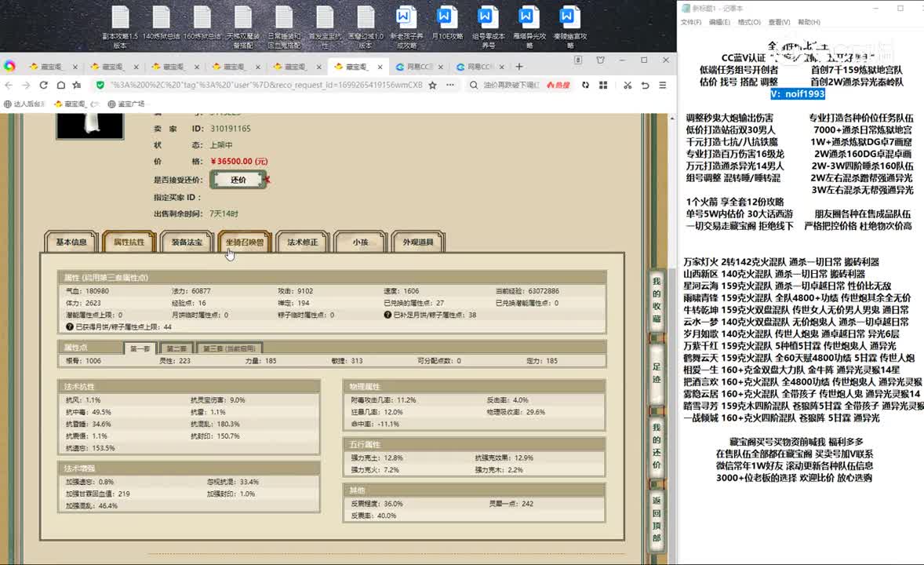
Task: Select desktop document 组号零成本养号
Action: pos(488,27)
